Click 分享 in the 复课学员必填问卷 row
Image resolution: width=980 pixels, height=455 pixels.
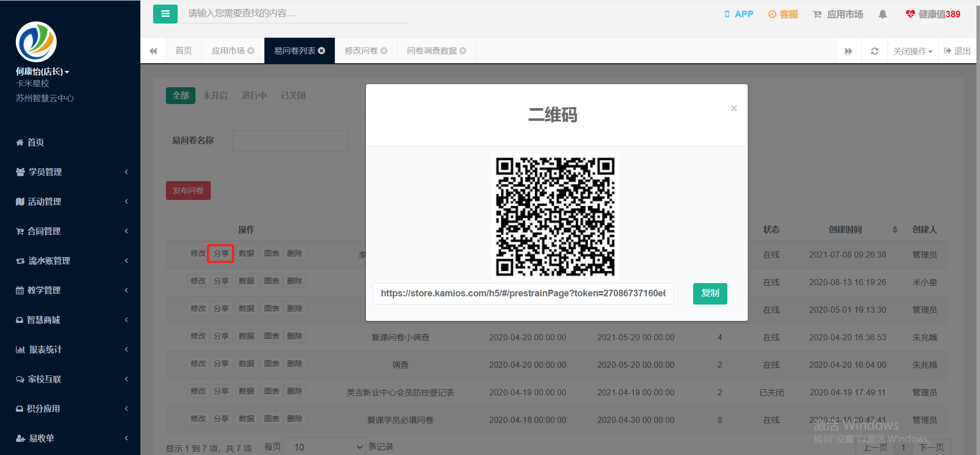tap(221, 419)
